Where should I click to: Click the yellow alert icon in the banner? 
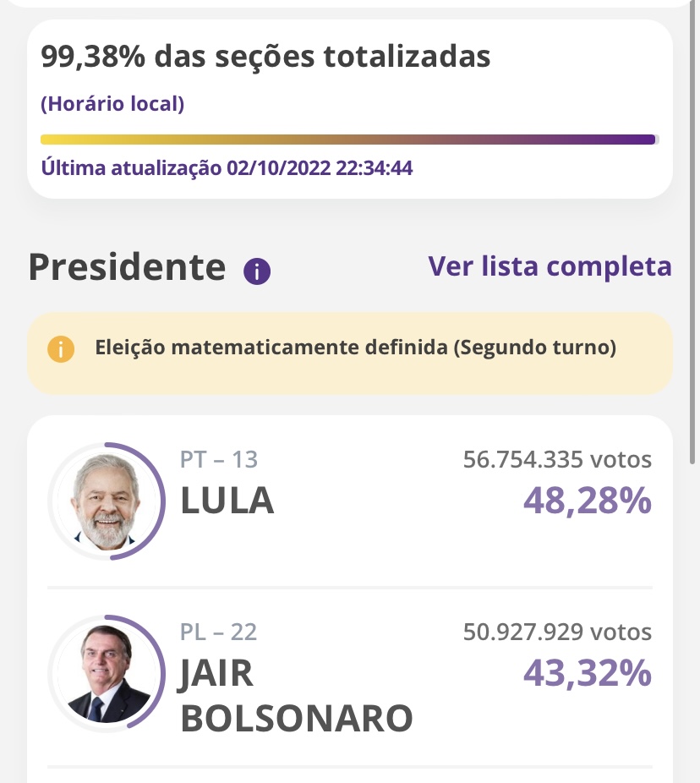[61, 349]
